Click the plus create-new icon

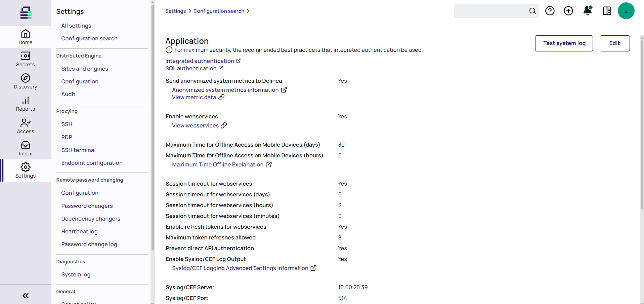[568, 11]
